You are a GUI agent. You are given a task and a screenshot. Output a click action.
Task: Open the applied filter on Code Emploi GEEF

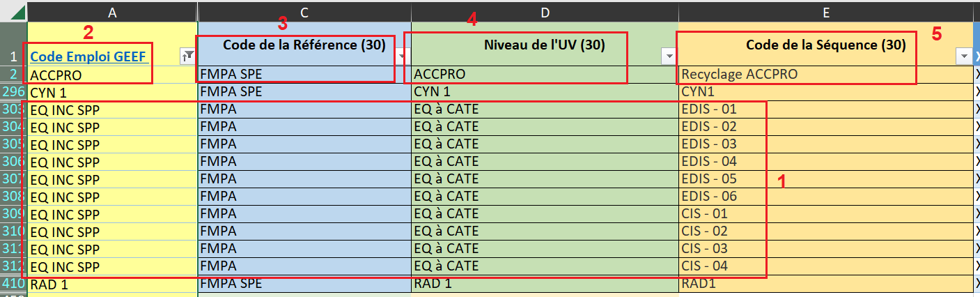click(187, 56)
